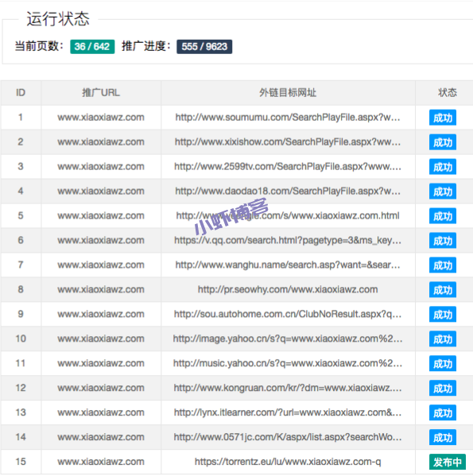The image size is (473, 476).
Task: Click the 成功 status in row 1
Action: (443, 118)
